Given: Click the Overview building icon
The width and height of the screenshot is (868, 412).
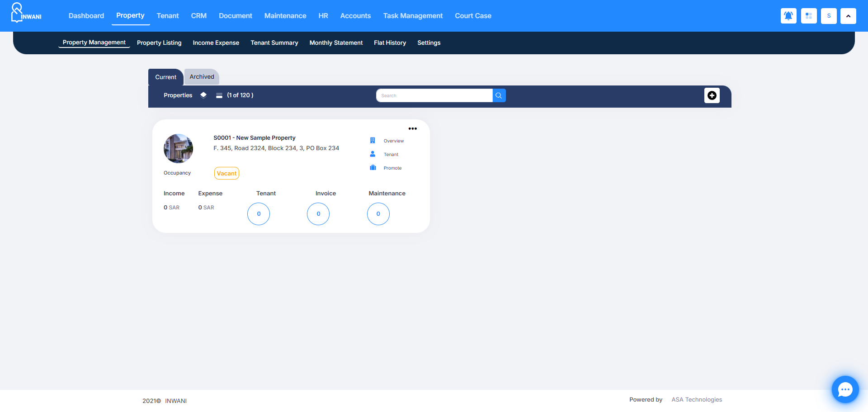Looking at the screenshot, I should point(373,141).
